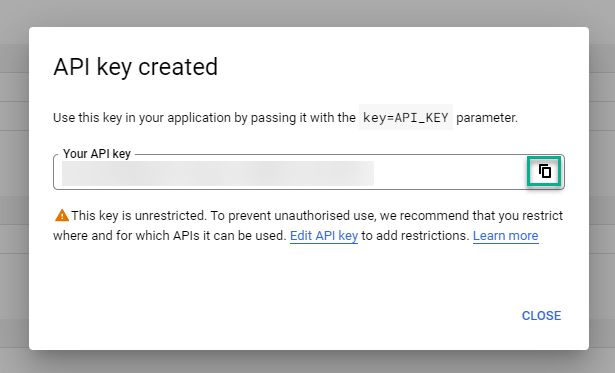Copy the API key to clipboard
The height and width of the screenshot is (373, 615).
pyautogui.click(x=544, y=171)
